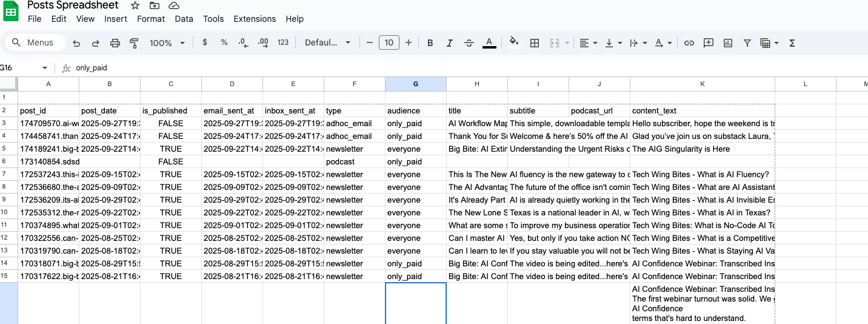This screenshot has height=324, width=868.
Task: Open the font family dropdown
Action: coord(327,42)
